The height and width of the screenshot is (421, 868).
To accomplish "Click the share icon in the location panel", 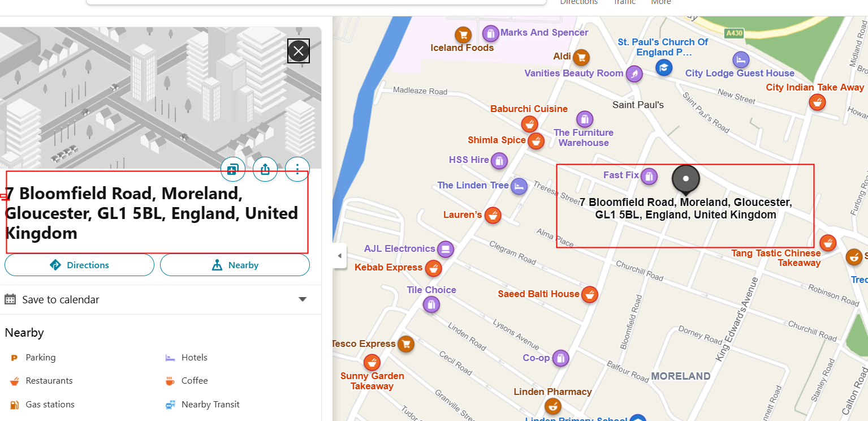I will (265, 169).
